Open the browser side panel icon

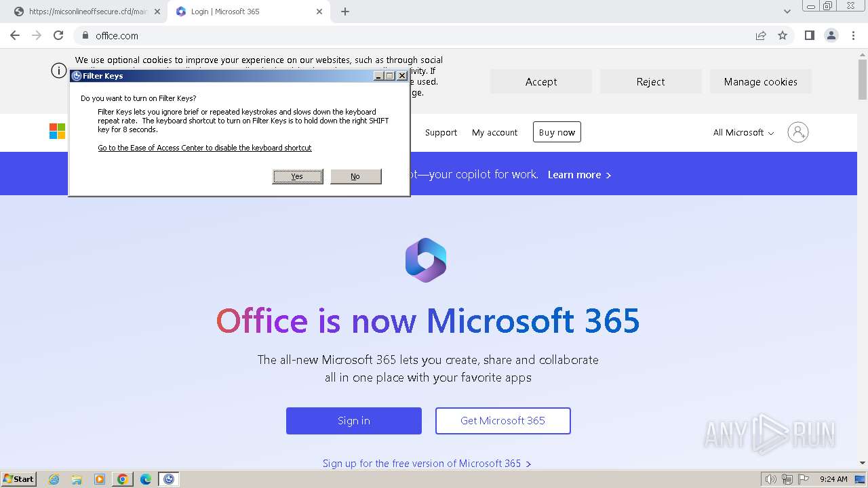[809, 35]
